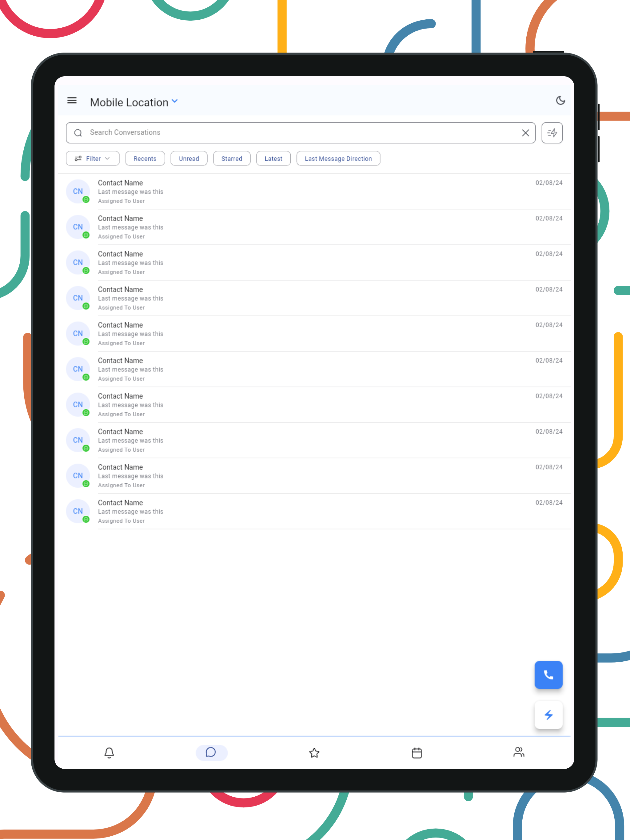Start a call with phone button
This screenshot has height=840, width=630.
point(548,675)
